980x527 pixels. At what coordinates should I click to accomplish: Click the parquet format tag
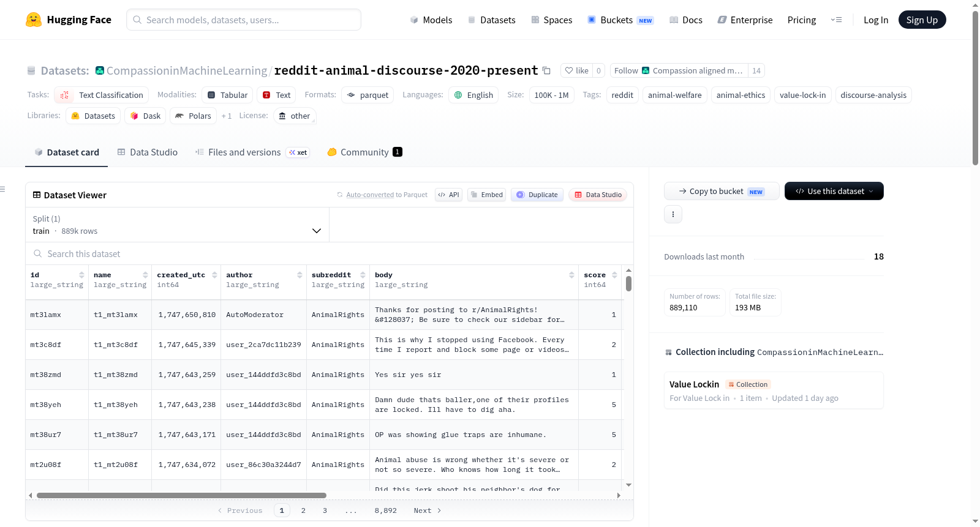coord(367,95)
